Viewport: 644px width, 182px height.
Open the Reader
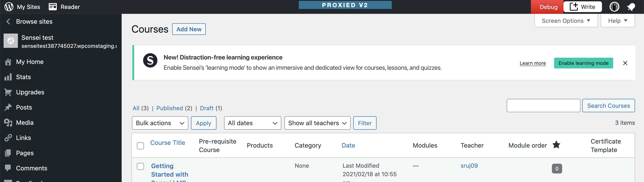64,7
